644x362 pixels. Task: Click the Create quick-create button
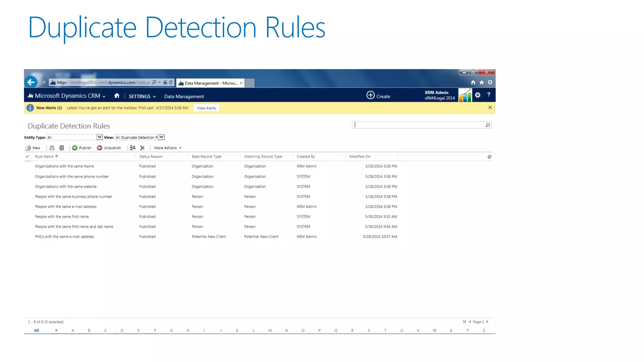click(378, 96)
